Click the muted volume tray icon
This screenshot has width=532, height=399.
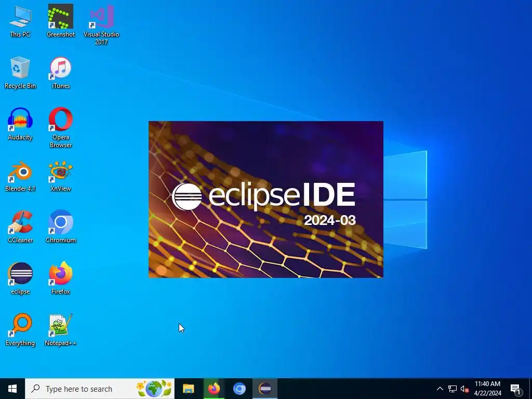click(464, 389)
